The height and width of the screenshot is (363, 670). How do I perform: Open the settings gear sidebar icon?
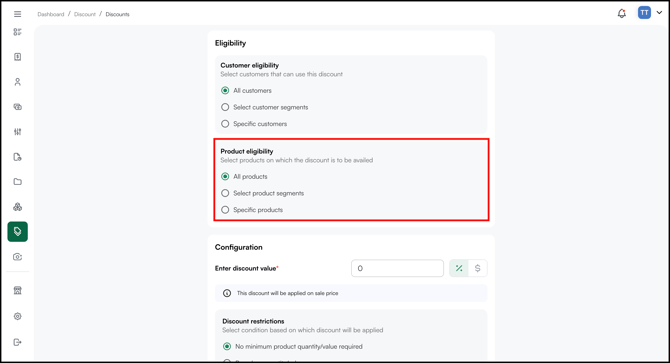coord(18,316)
